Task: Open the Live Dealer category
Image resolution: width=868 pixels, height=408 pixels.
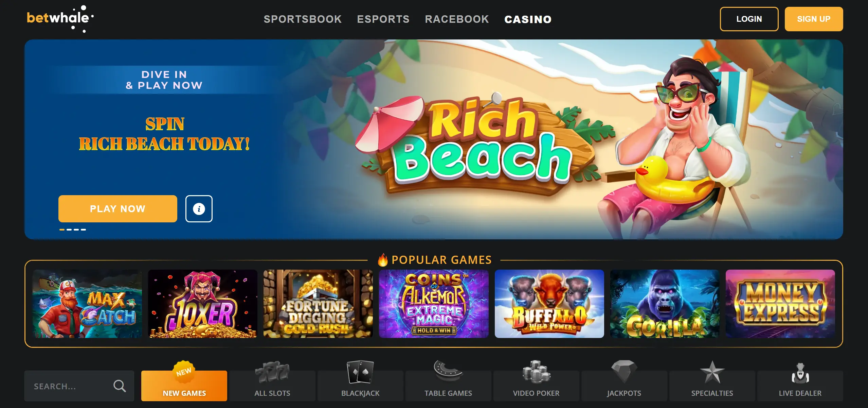Action: (800, 381)
